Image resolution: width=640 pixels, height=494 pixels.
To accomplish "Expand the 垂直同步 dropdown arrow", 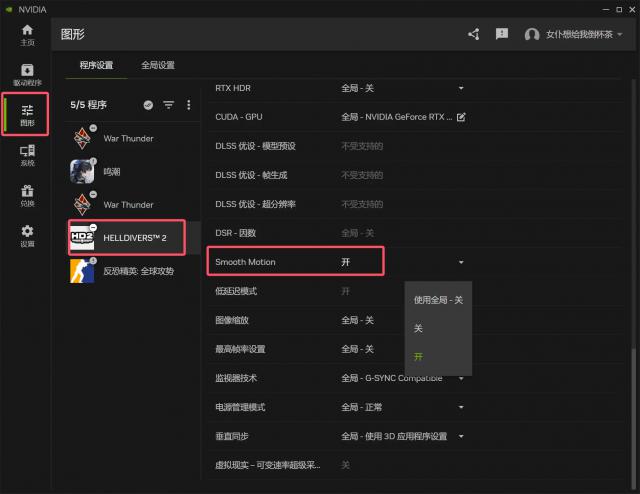I will click(461, 436).
